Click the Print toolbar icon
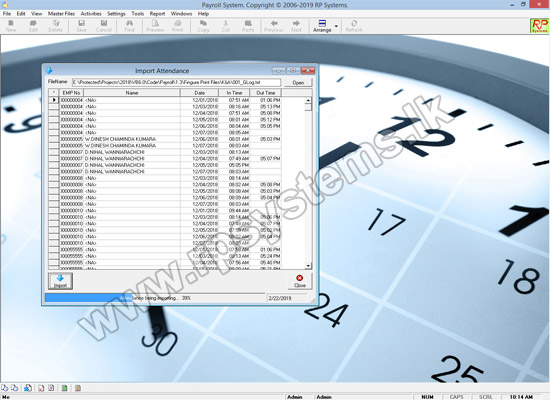 pyautogui.click(x=177, y=26)
